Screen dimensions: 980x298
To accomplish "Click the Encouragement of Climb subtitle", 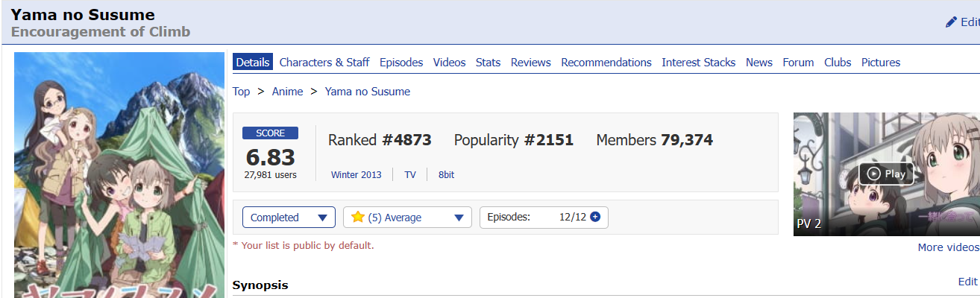I will click(x=101, y=31).
